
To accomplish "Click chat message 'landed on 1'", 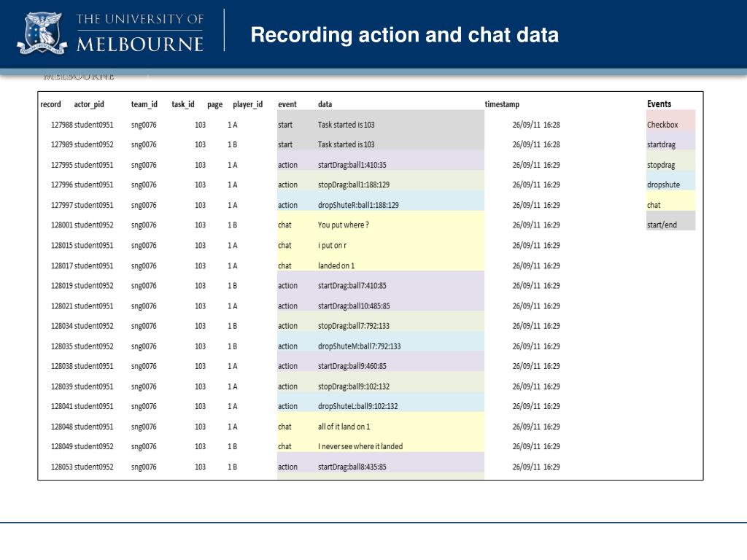I will 336,265.
